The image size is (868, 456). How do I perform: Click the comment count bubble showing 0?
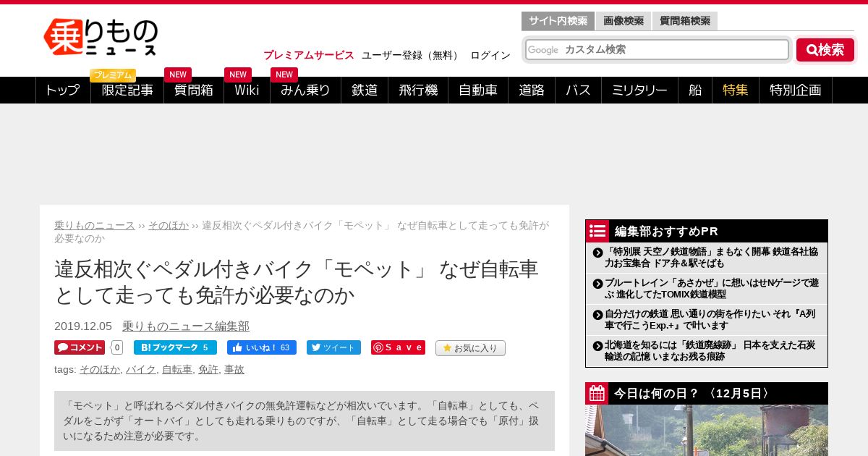click(x=117, y=347)
